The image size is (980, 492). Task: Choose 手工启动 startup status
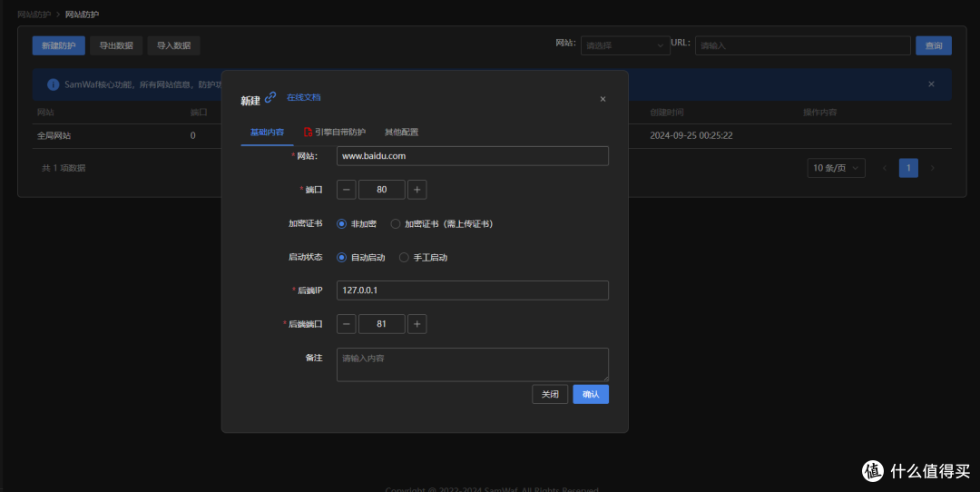point(423,258)
